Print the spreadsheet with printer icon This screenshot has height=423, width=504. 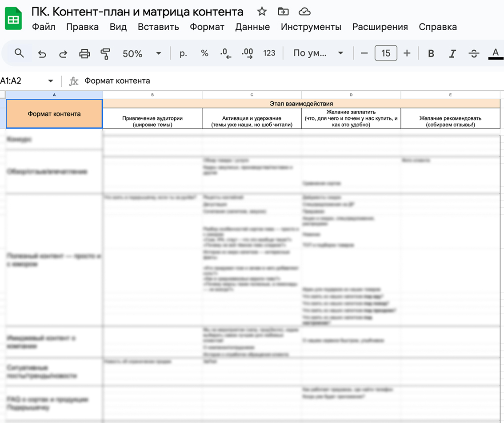pos(84,53)
